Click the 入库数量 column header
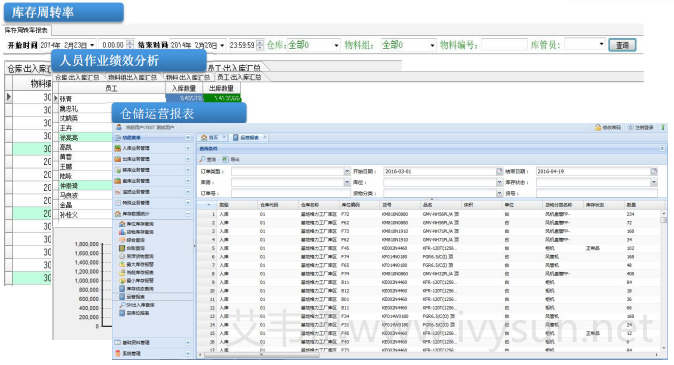 184,88
